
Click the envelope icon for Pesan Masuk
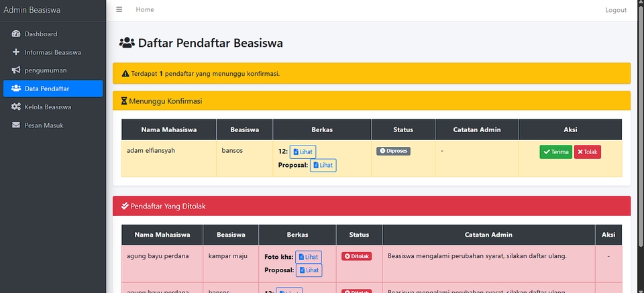pos(16,125)
